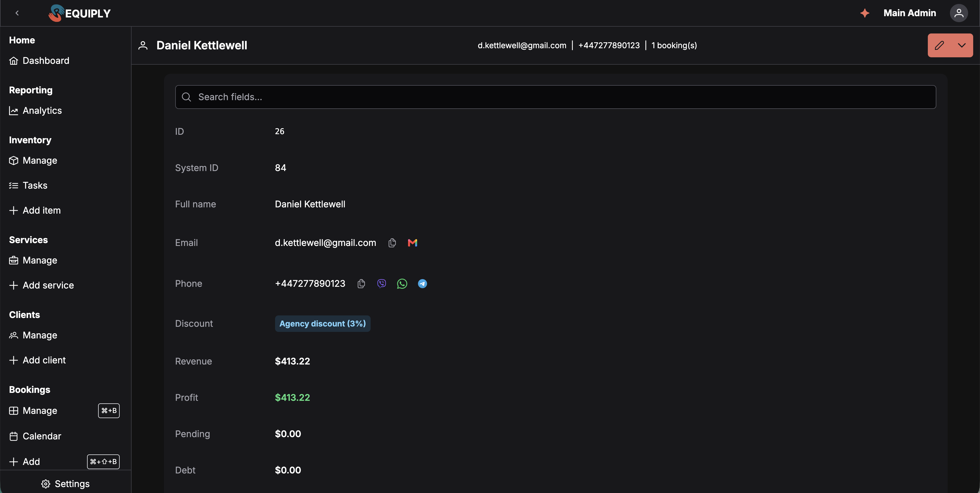Click the Agency discount (3%) badge
The width and height of the screenshot is (980, 493).
pyautogui.click(x=323, y=324)
